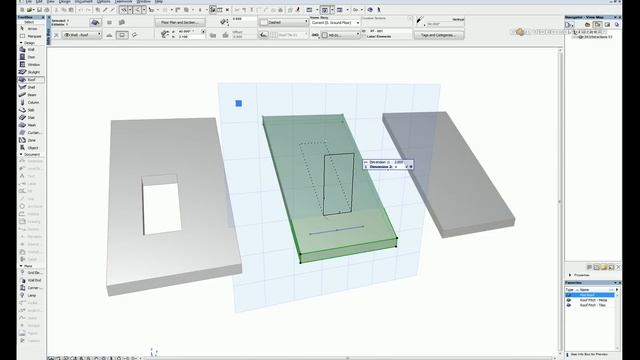The image size is (640, 360).
Task: Select the Roof Pitch - Metal favorite
Action: (x=593, y=300)
